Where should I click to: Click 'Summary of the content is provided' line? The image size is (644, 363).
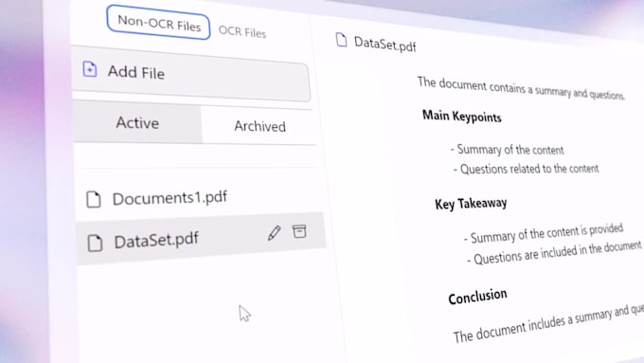544,234
